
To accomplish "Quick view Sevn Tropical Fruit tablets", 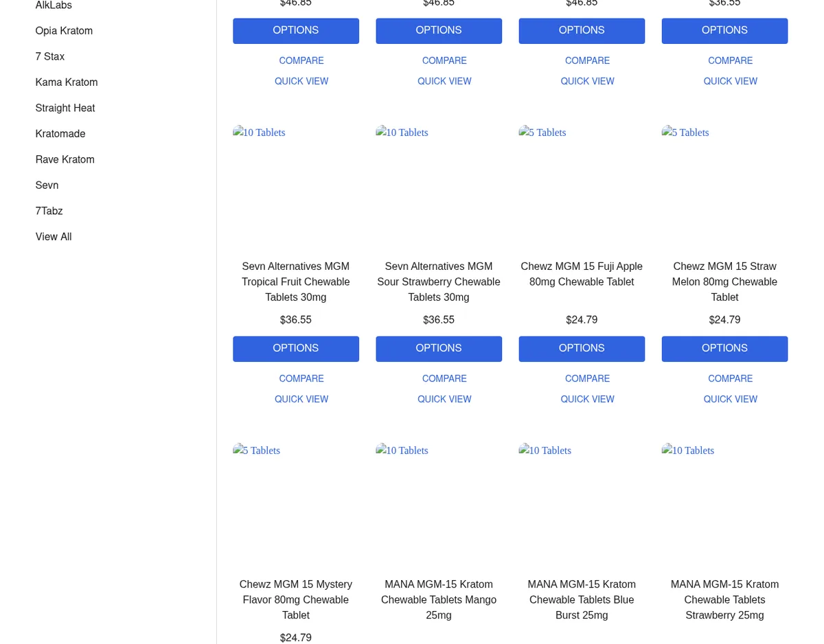I will point(301,400).
